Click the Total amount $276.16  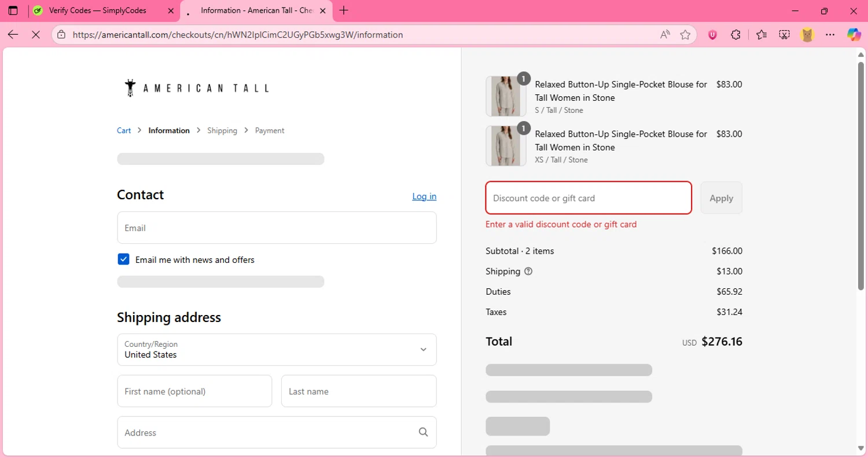(722, 342)
